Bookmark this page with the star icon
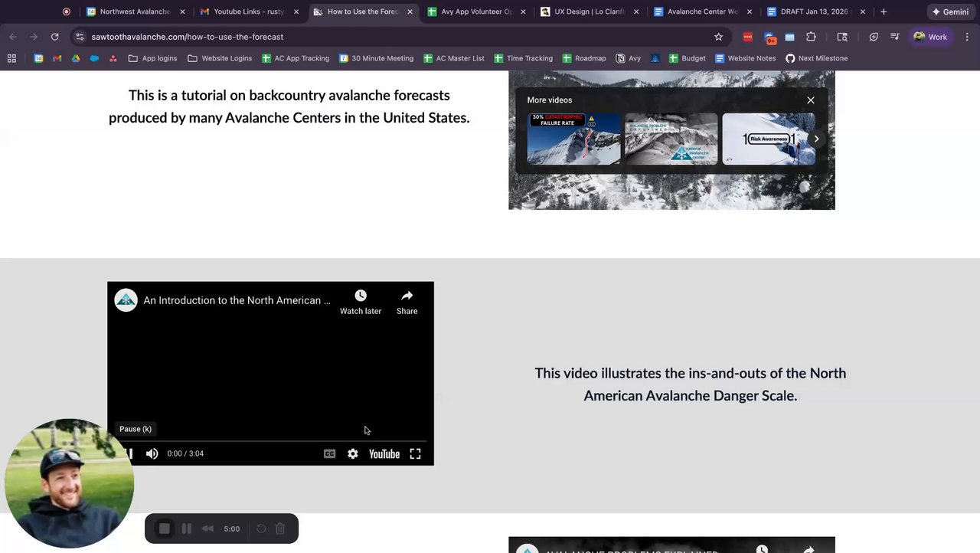 click(x=718, y=37)
